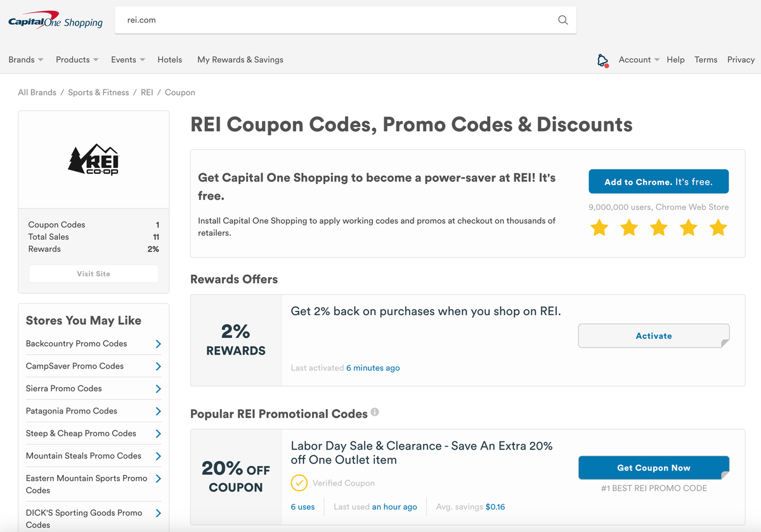
Task: Click the REI co-op store logo
Action: click(x=93, y=159)
